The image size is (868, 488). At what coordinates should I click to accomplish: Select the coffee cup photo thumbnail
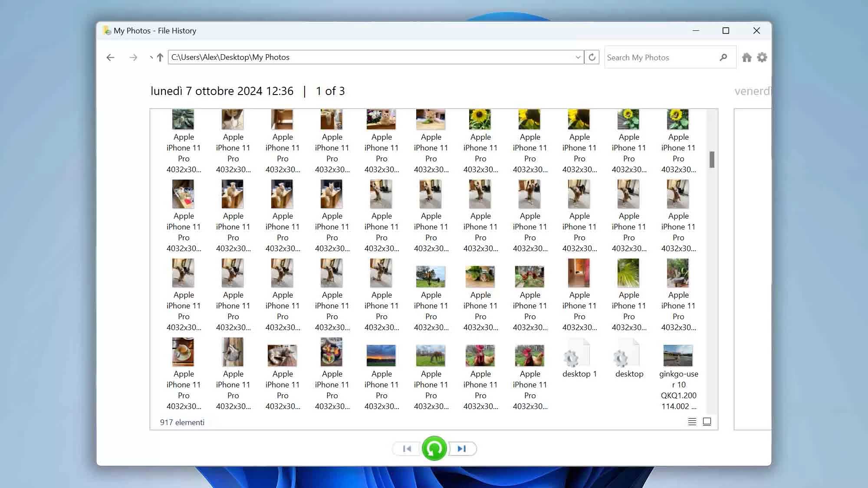coord(183,352)
